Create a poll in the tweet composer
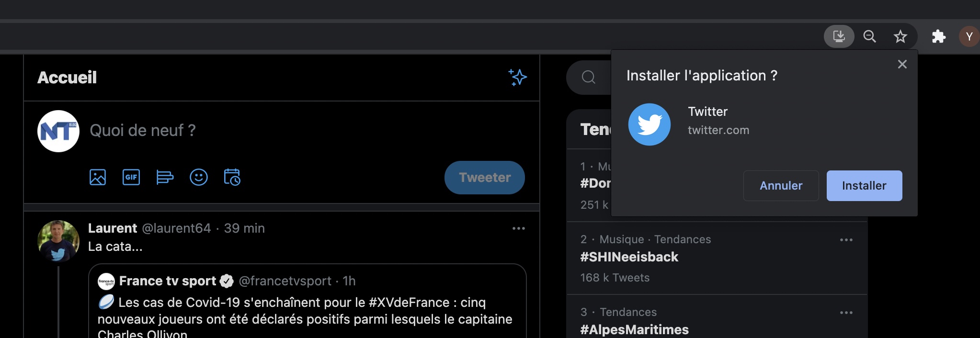This screenshot has height=338, width=980. (165, 177)
